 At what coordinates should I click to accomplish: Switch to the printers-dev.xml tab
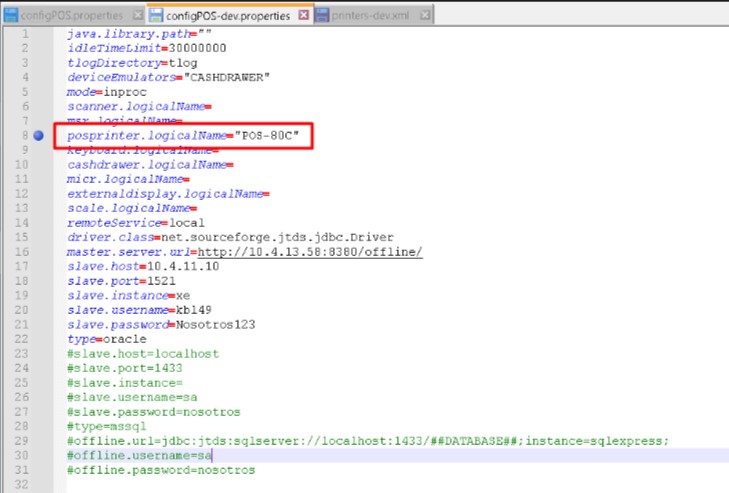(373, 16)
